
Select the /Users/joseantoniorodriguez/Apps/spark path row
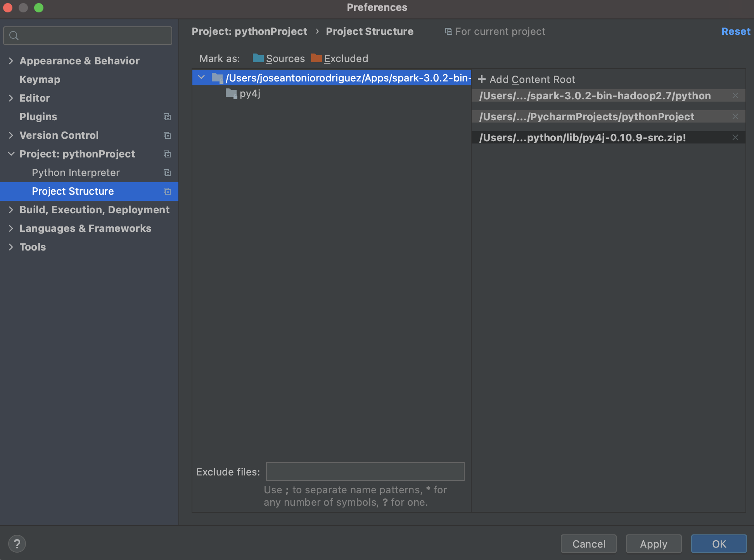[x=332, y=78]
